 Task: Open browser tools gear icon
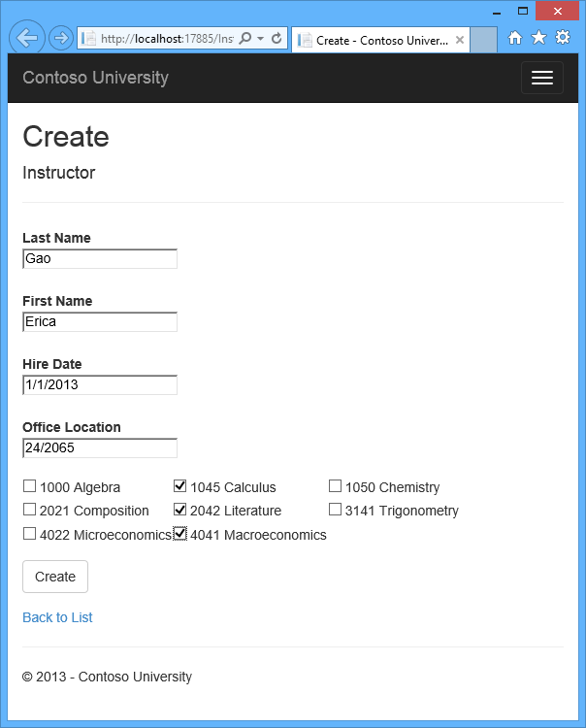[563, 37]
